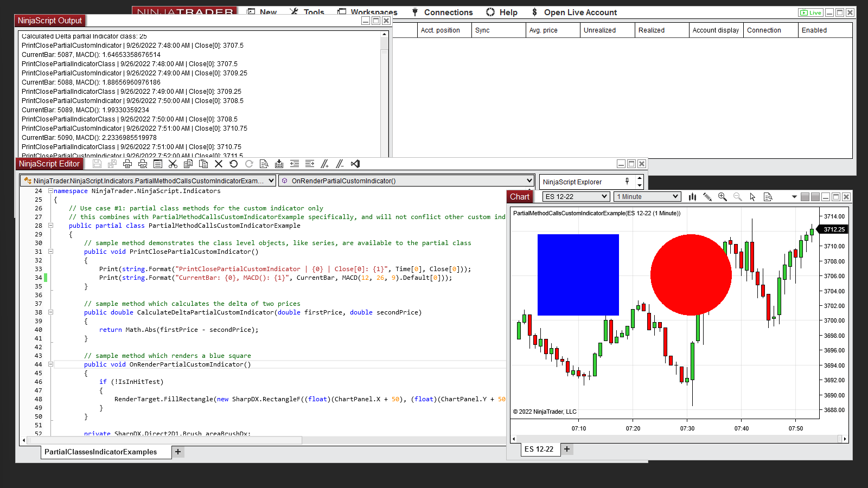Viewport: 868px width, 488px height.
Task: Zoom out on the chart
Action: coord(738,197)
